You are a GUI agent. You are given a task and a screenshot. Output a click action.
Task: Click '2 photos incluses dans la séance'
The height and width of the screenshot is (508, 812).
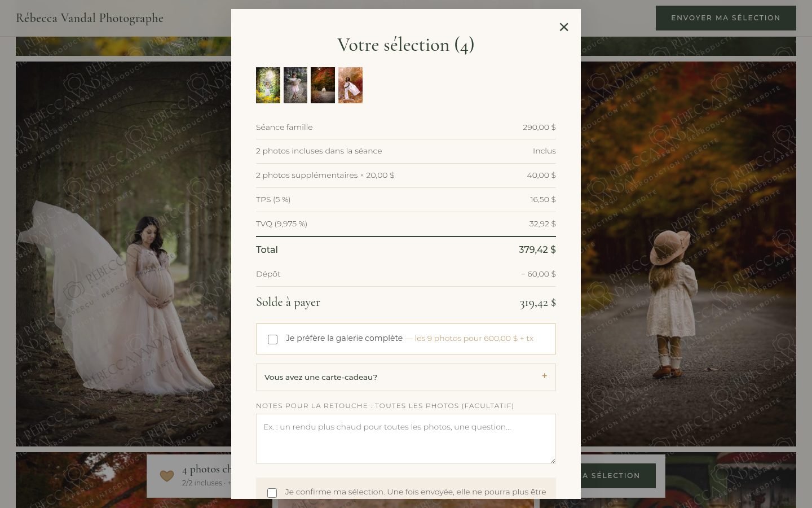[x=319, y=151]
